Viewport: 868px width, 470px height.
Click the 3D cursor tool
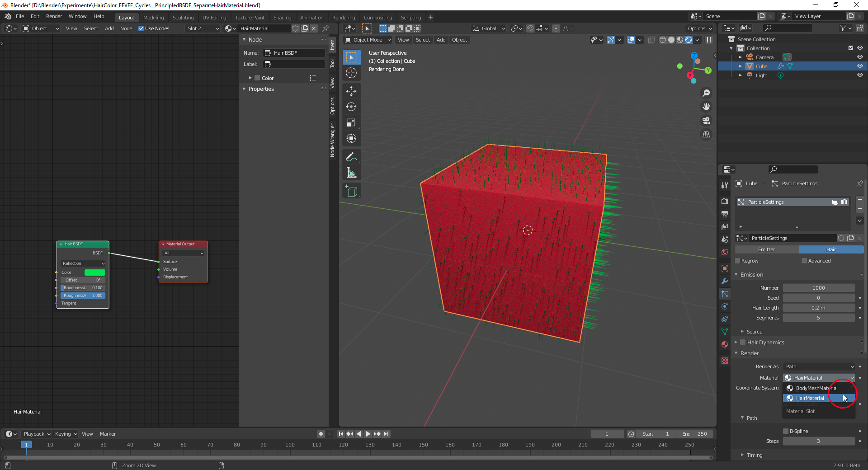point(351,73)
